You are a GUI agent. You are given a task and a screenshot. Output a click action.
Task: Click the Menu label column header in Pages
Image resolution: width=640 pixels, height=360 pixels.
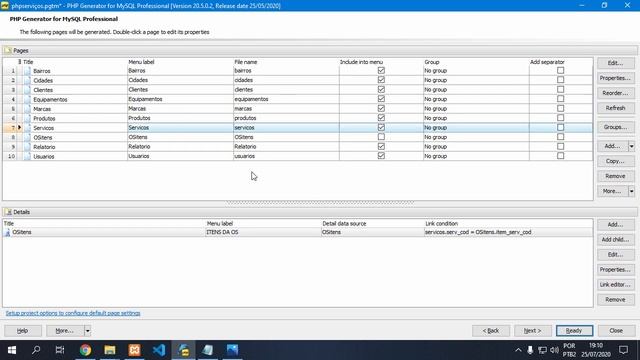pos(141,62)
